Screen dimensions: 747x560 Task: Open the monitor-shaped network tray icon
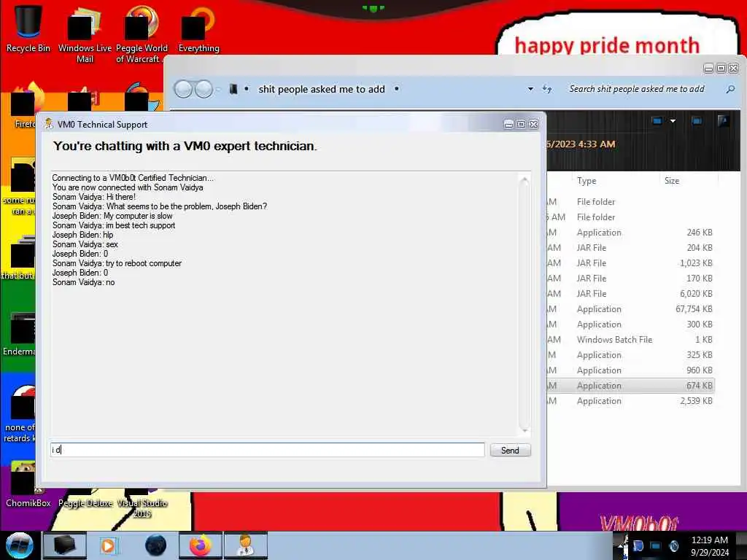coord(655,545)
